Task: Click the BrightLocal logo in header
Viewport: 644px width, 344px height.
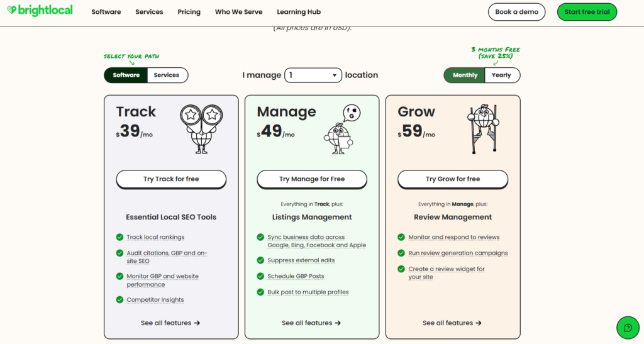Action: (x=40, y=11)
